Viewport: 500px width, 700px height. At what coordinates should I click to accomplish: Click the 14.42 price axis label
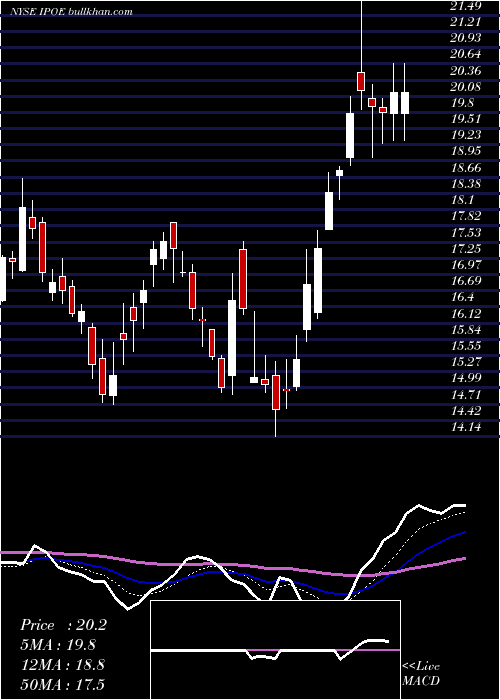coord(466,410)
